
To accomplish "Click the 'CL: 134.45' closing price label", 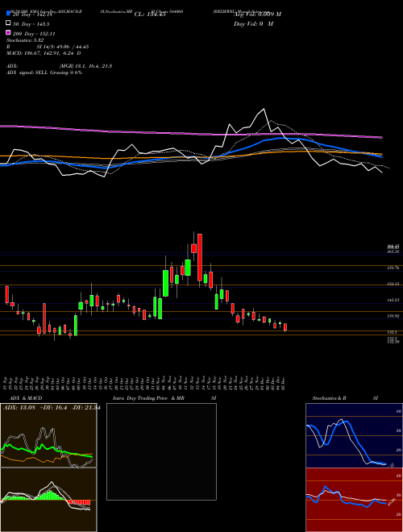I will (x=150, y=15).
